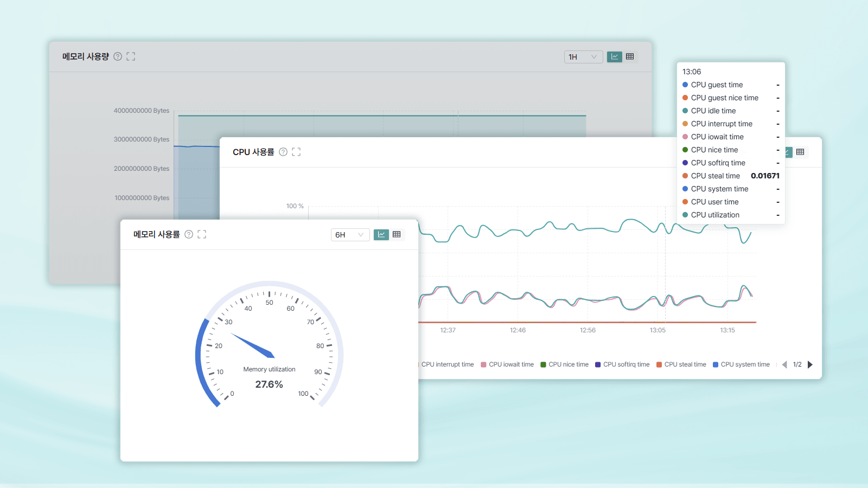Viewport: 868px width, 488px height.
Task: Click CPU idle time in tooltip
Action: 713,111
